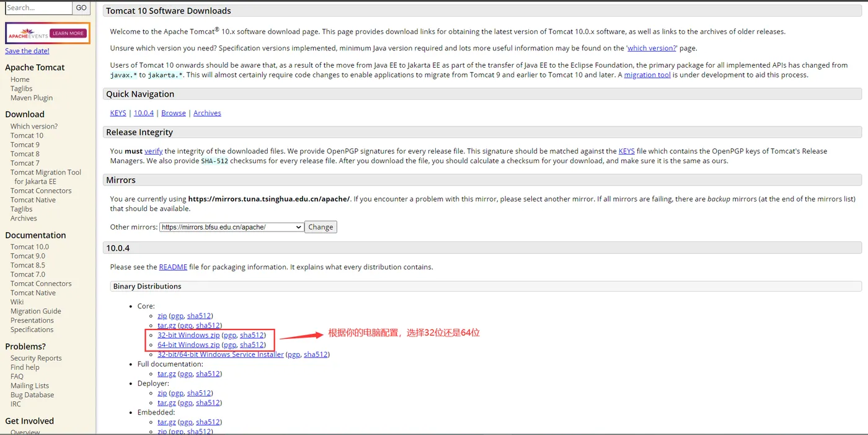Download the Deployer tar.gz

[x=167, y=403]
